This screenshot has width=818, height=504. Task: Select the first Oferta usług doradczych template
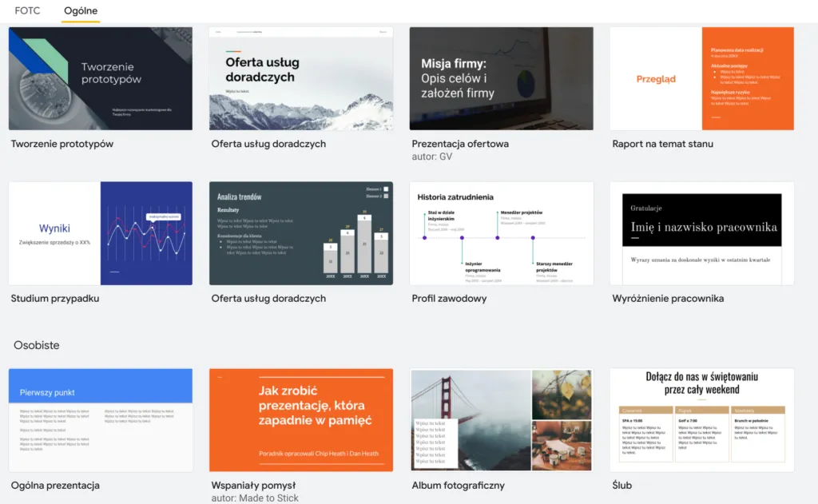tap(301, 78)
